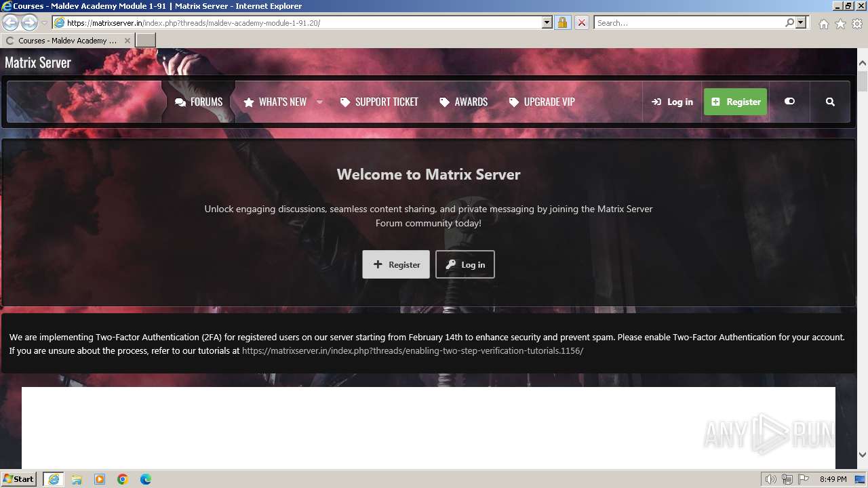This screenshot has height=488, width=868.
Task: Click the Matrix Server site title
Action: coord(38,62)
